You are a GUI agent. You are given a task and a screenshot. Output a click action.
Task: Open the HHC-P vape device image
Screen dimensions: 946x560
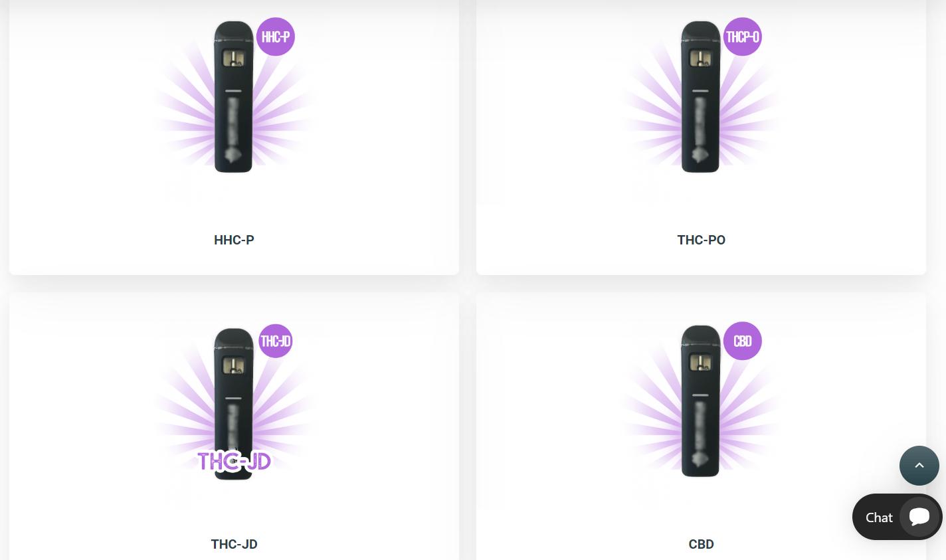(234, 97)
